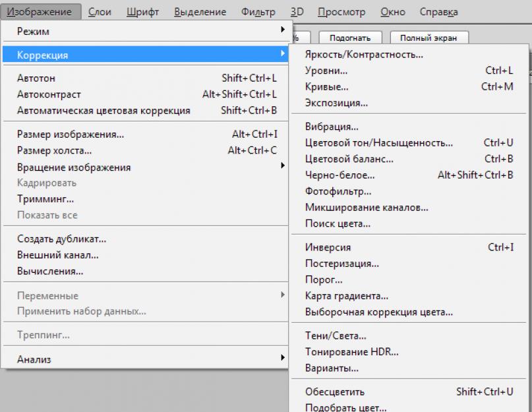This screenshot has height=412, width=532.
Task: Open Карта градиента adjustment
Action: click(x=347, y=296)
